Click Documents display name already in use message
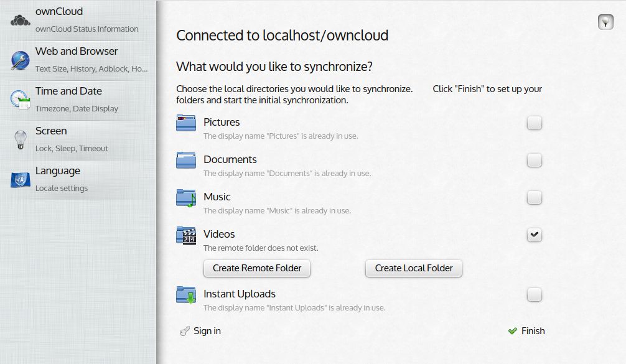The image size is (626, 364). [287, 174]
